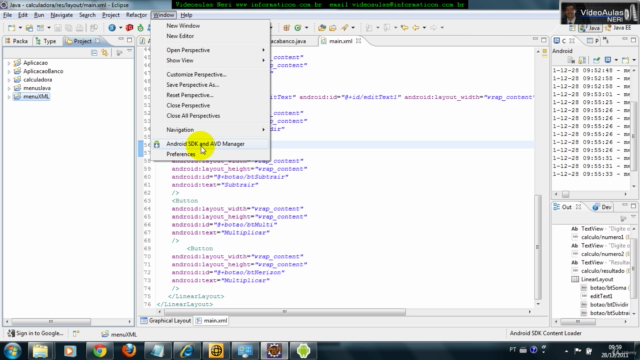The width and height of the screenshot is (640, 360).
Task: Switch to the Java EE perspective
Action: click(x=618, y=28)
